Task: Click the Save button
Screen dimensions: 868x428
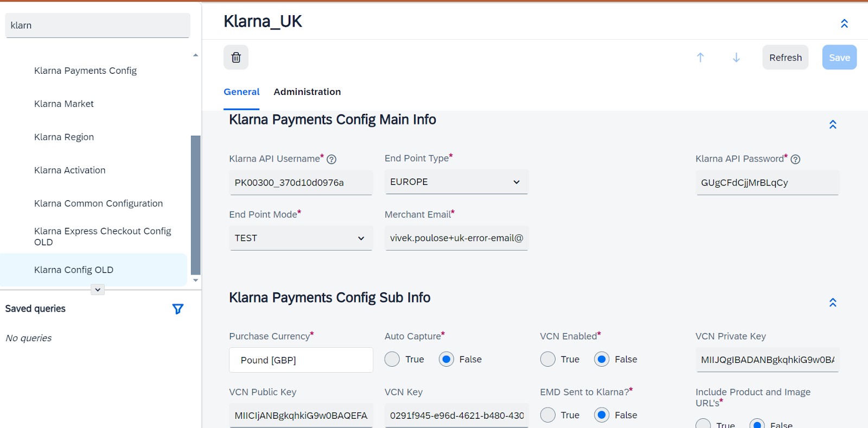Action: tap(839, 58)
